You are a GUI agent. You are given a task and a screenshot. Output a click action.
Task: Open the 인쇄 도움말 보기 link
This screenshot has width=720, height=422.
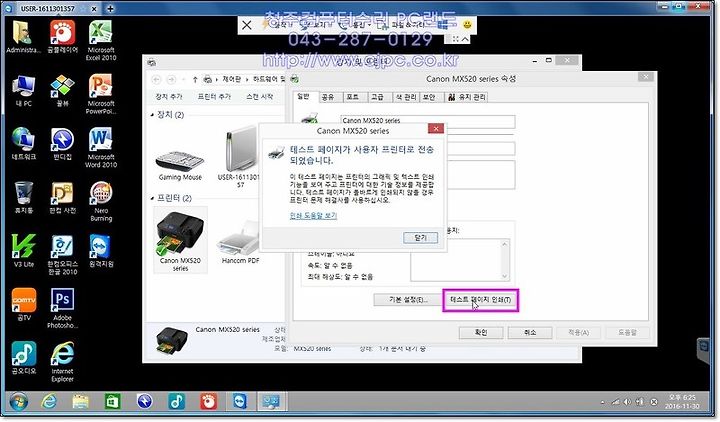coord(313,215)
